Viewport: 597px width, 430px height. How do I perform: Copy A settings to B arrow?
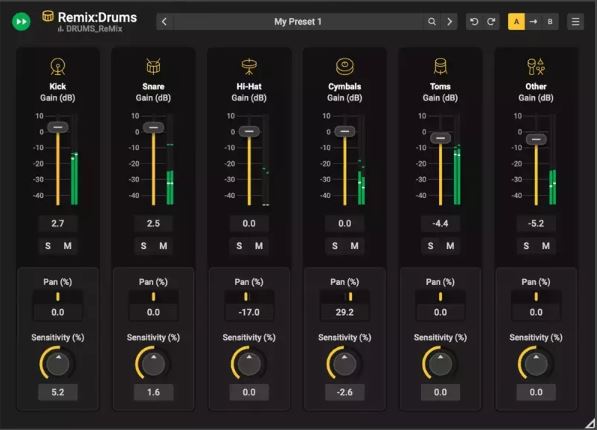tap(533, 22)
